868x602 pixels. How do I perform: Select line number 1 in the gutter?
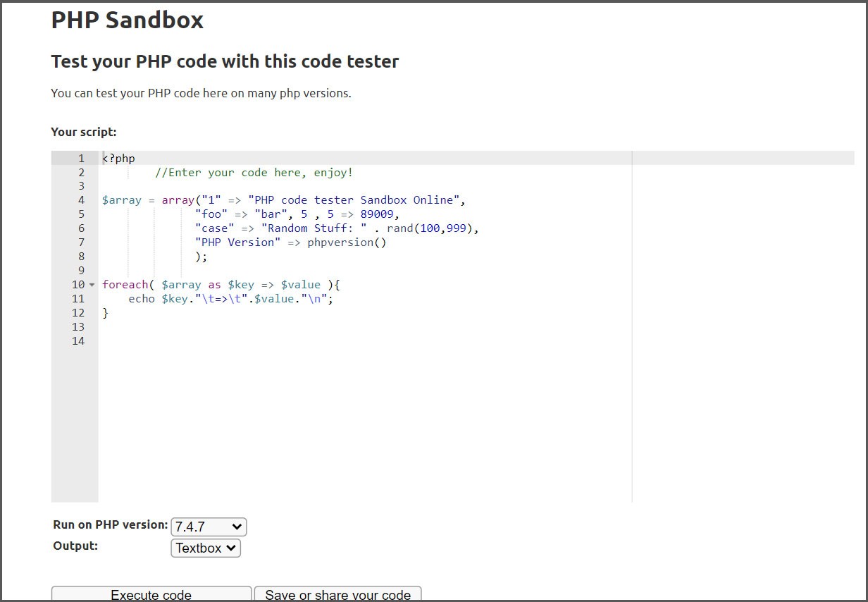tap(81, 159)
